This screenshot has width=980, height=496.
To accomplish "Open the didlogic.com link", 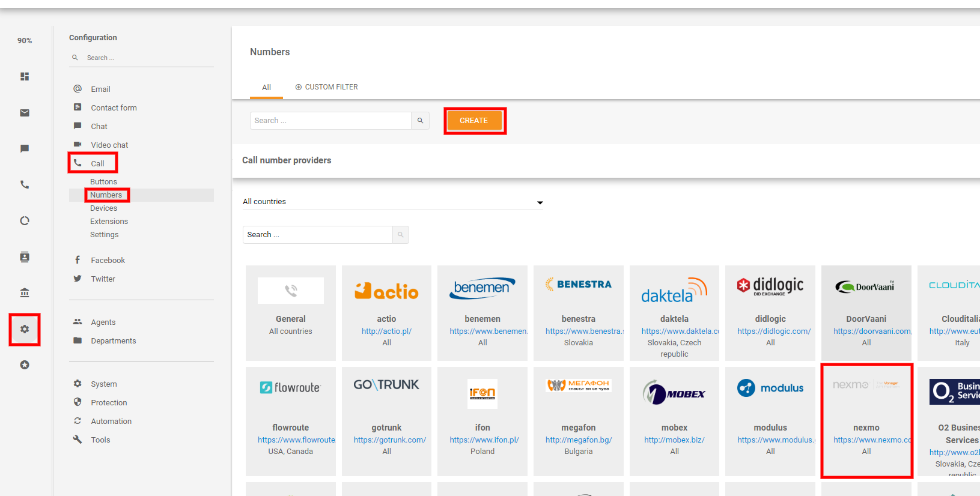I will point(774,331).
